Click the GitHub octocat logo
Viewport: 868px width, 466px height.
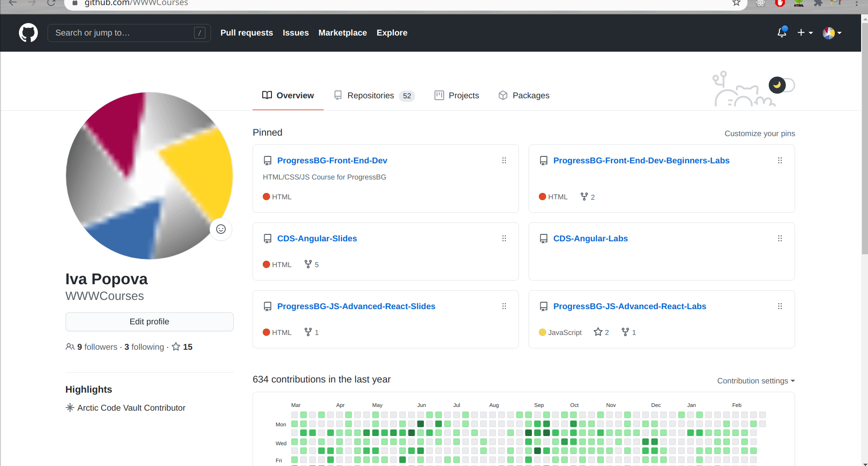click(x=28, y=33)
